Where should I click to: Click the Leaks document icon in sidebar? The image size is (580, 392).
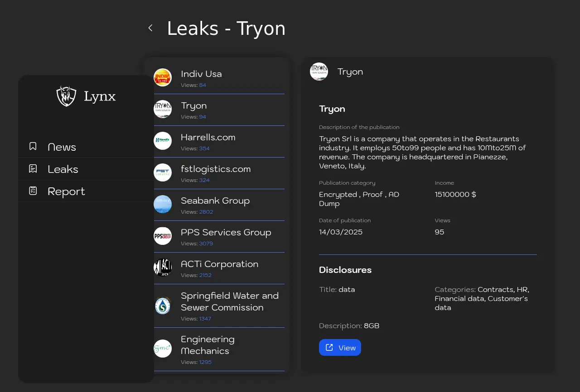[x=33, y=169]
